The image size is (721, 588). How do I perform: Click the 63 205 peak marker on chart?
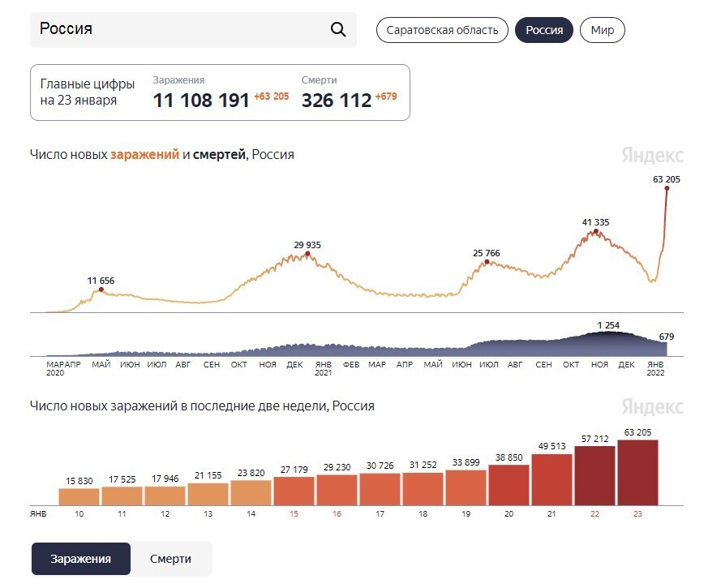667,189
